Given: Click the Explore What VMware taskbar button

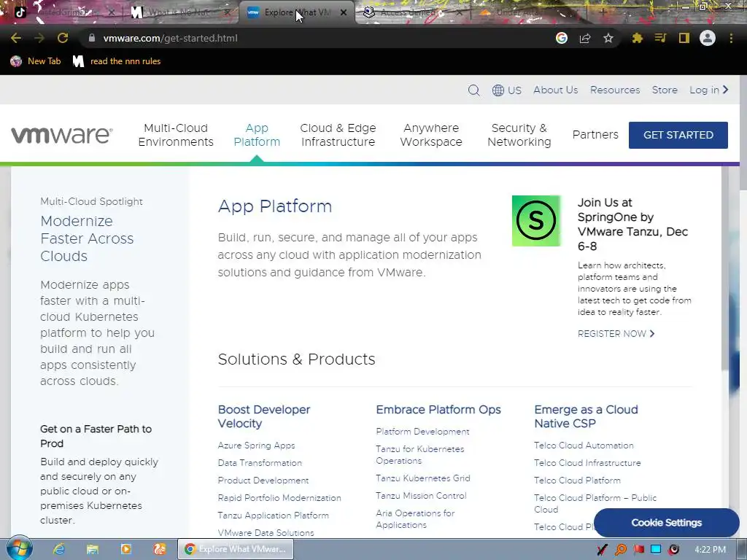Looking at the screenshot, I should (236, 549).
